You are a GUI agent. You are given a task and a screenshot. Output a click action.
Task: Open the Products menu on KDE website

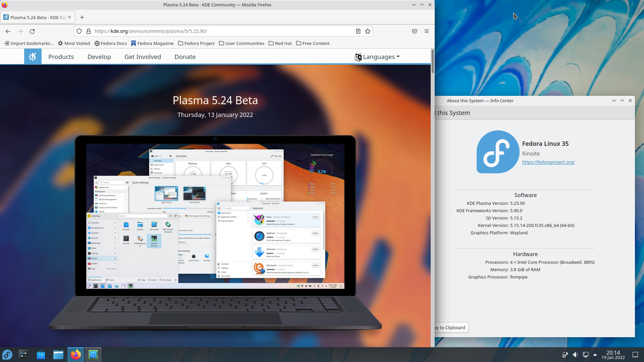point(61,57)
